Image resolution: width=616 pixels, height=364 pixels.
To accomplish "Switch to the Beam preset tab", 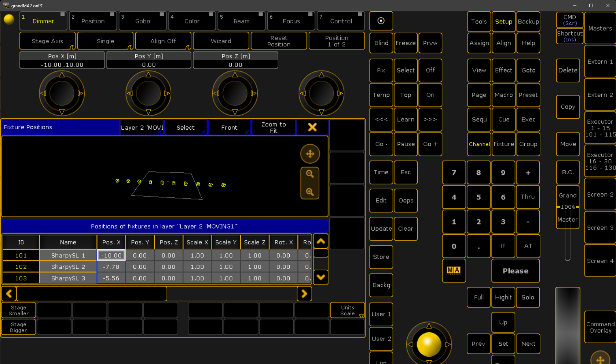I will click(242, 21).
